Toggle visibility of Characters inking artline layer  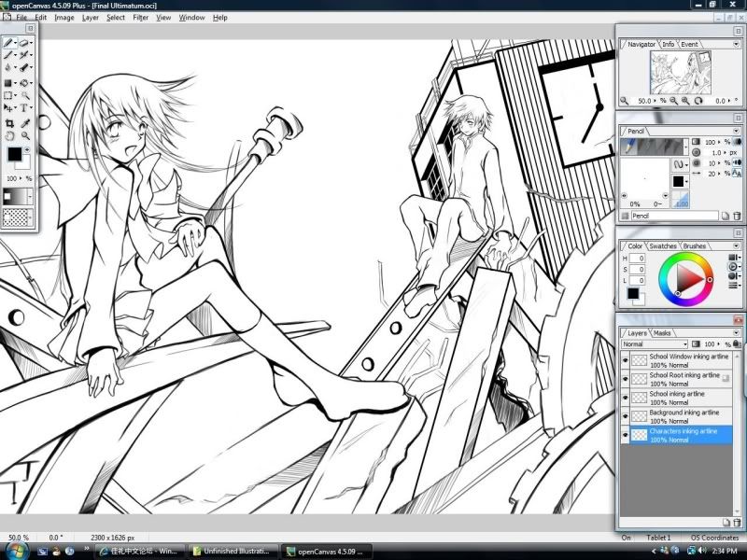pyautogui.click(x=625, y=435)
